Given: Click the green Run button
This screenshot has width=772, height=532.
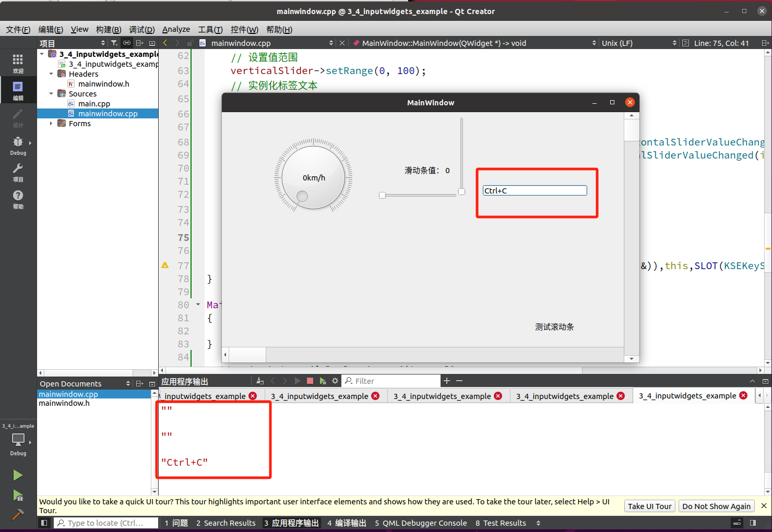Looking at the screenshot, I should point(18,475).
